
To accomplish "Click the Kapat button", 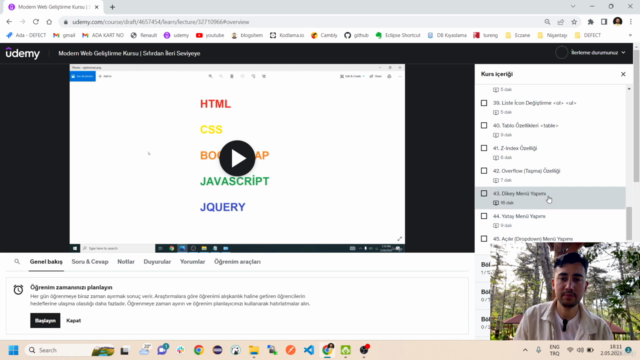I will 73,320.
